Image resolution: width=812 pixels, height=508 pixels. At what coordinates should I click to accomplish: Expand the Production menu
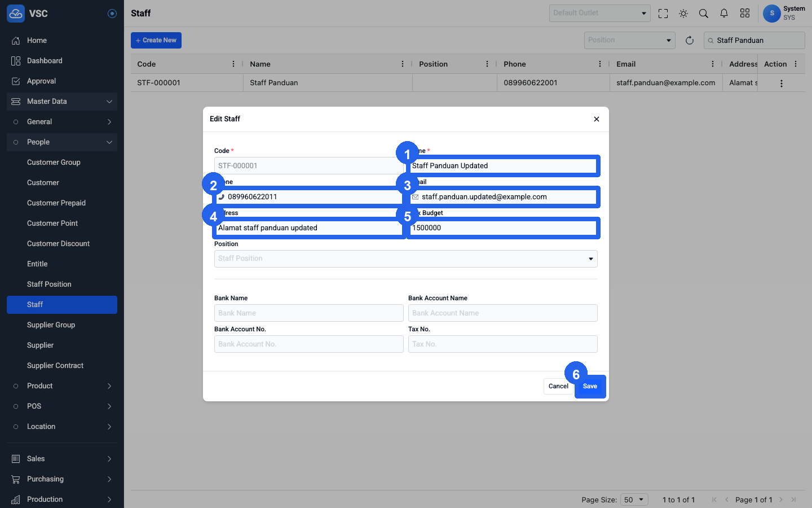[x=62, y=500]
